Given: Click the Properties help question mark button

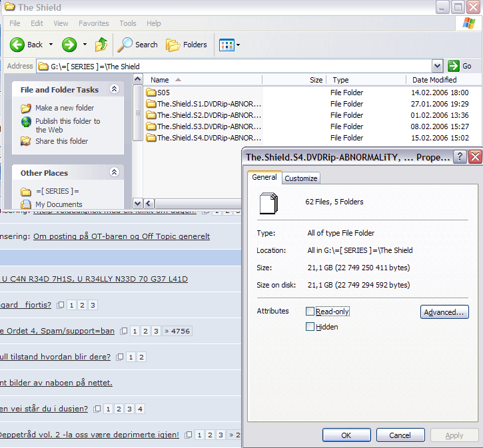Looking at the screenshot, I should click(460, 157).
